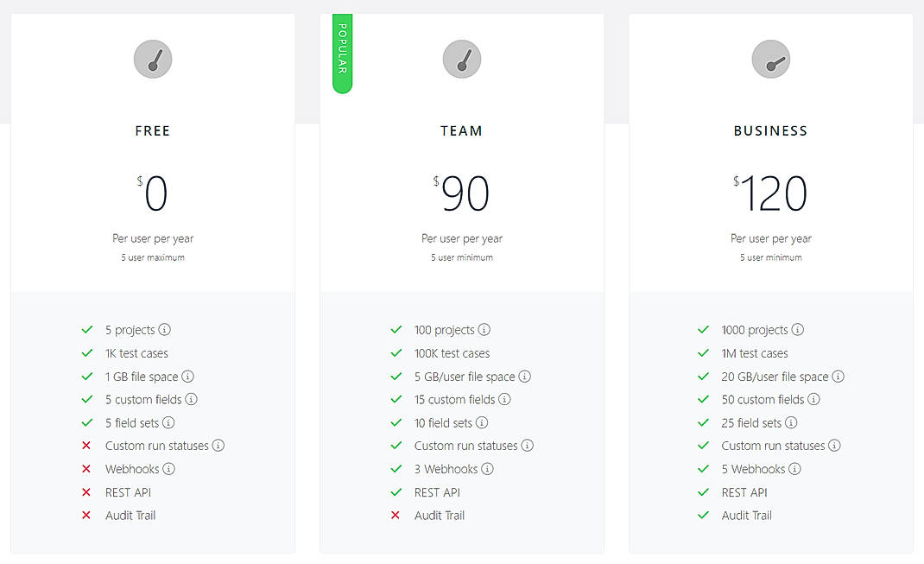Click the info icon next to 3 Webhooks
924x564 pixels.
coord(488,469)
